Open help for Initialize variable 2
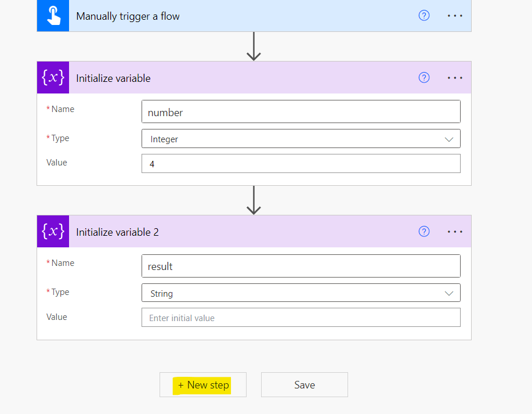 pos(424,231)
